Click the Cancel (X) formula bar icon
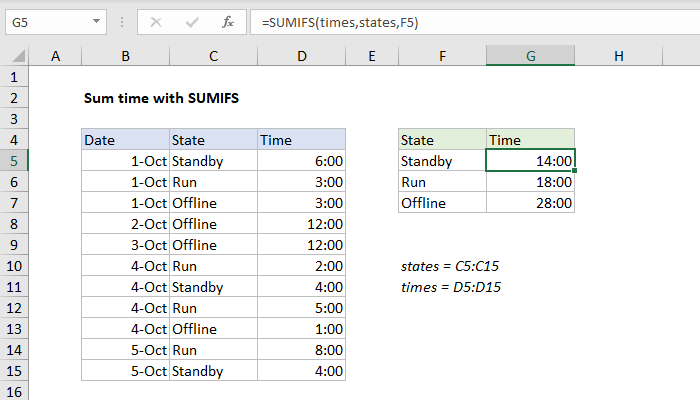The height and width of the screenshot is (400, 700). click(156, 20)
